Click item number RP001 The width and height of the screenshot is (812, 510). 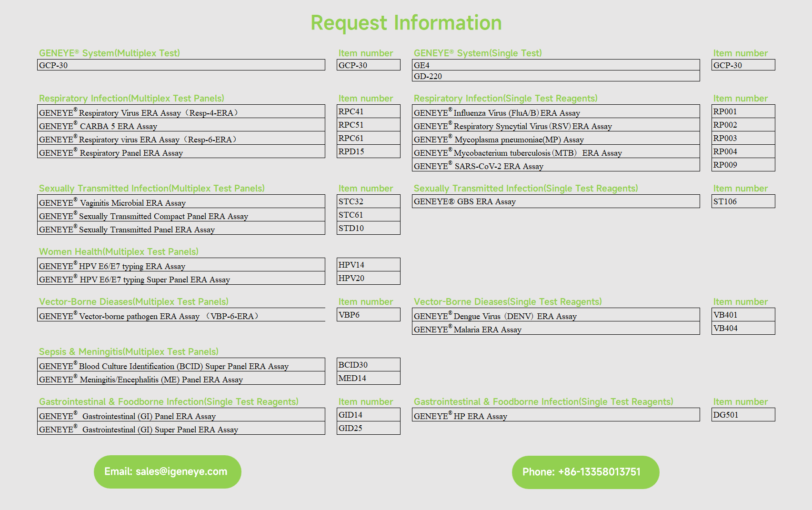(x=743, y=111)
